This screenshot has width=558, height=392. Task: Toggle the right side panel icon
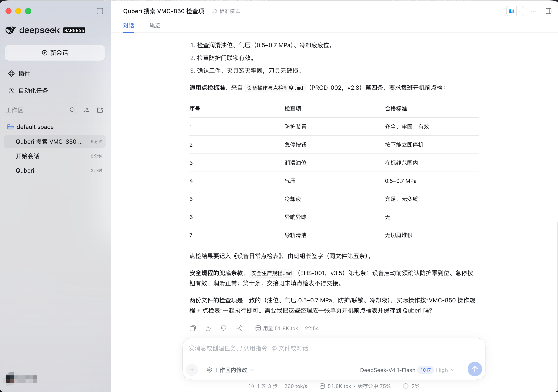548,11
